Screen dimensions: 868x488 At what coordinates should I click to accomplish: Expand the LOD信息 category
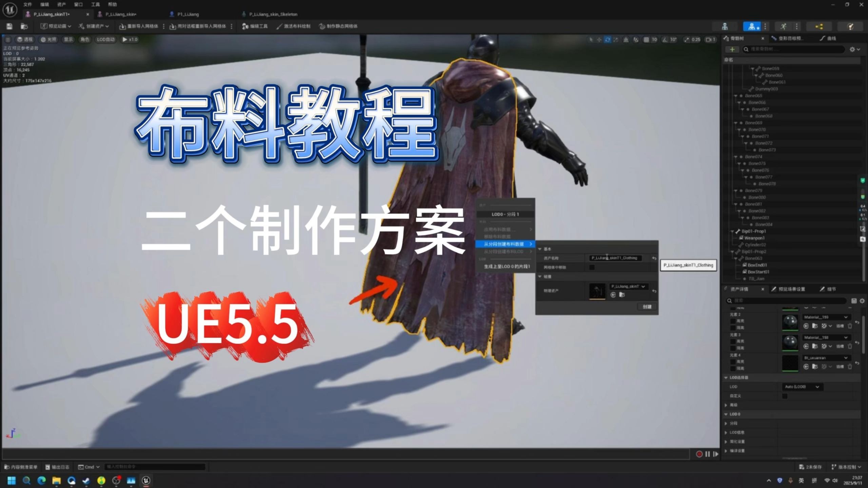[x=726, y=432]
